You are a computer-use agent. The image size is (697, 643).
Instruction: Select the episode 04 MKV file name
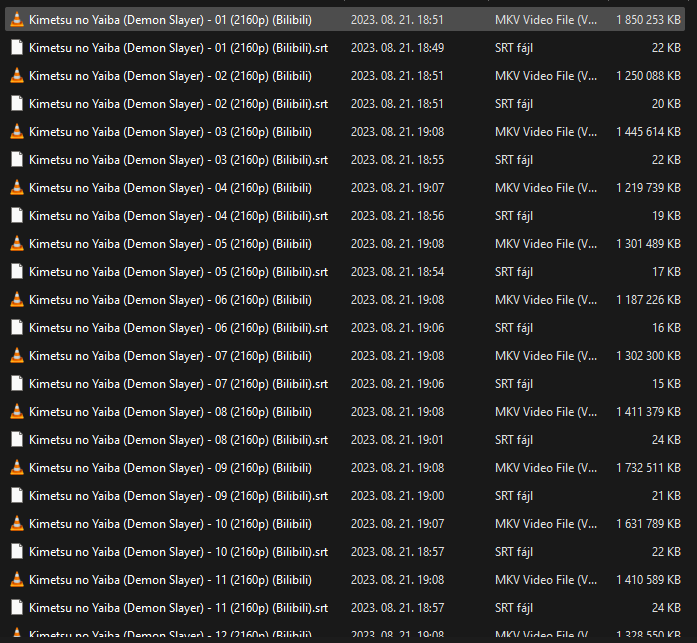point(170,188)
